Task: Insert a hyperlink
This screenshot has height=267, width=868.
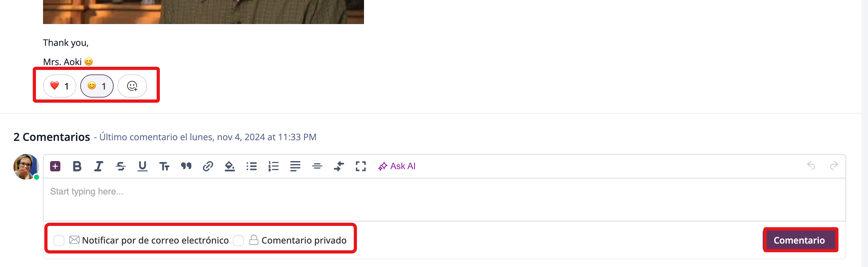Action: pos(208,166)
